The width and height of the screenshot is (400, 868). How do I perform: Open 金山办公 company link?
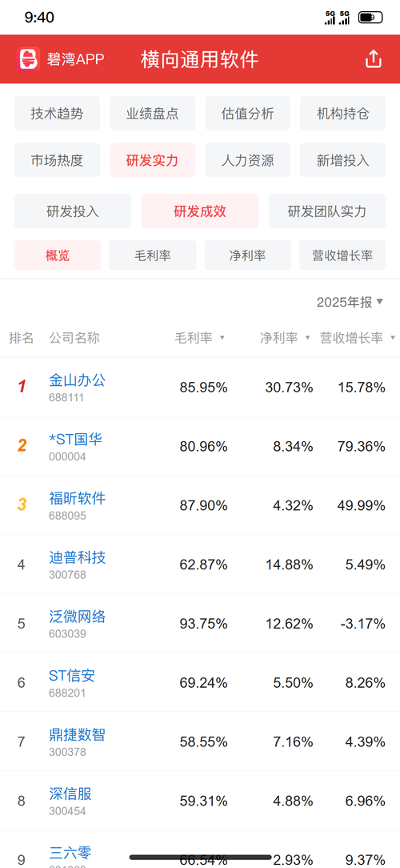(78, 380)
